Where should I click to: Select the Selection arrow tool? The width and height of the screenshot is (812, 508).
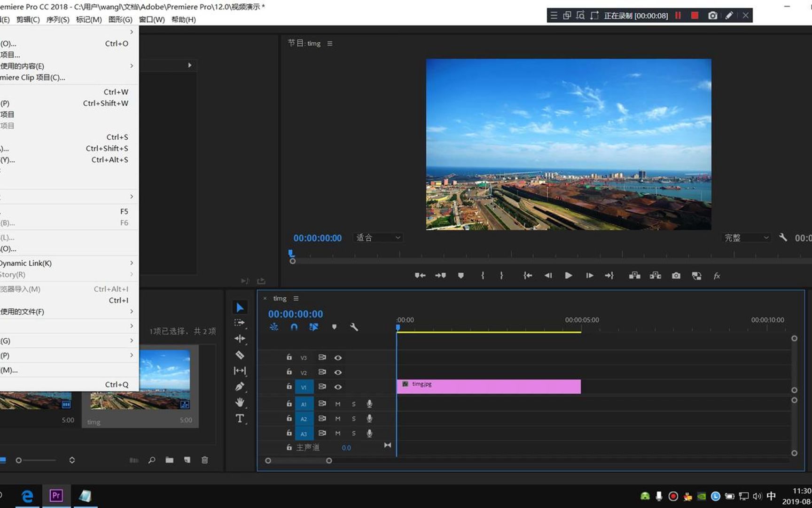(x=240, y=308)
